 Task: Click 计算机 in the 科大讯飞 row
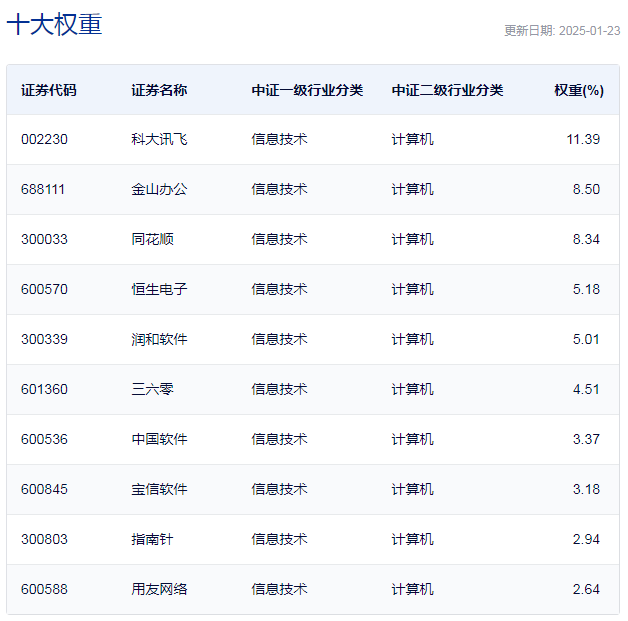(x=413, y=139)
